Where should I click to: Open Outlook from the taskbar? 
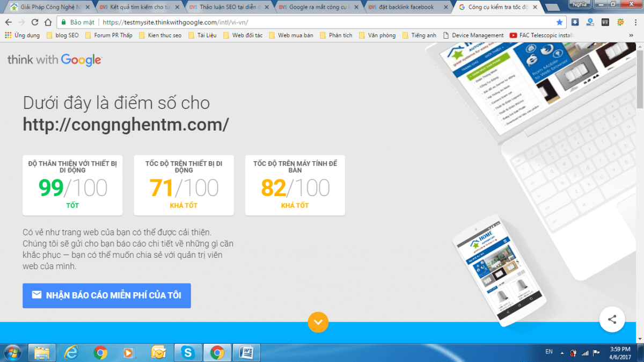pyautogui.click(x=158, y=352)
